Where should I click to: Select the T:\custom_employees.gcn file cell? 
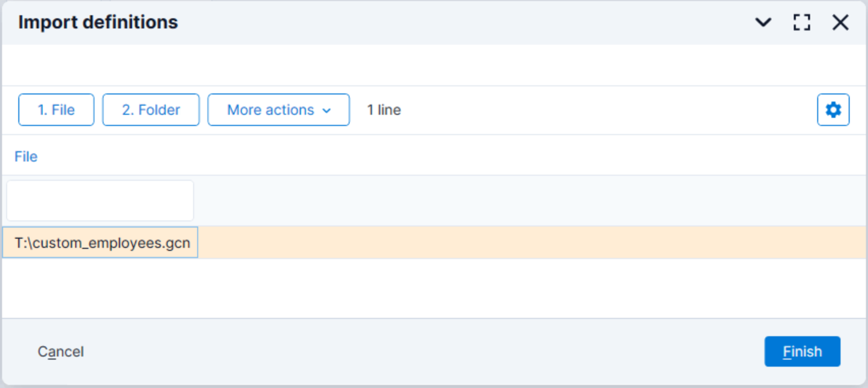100,243
